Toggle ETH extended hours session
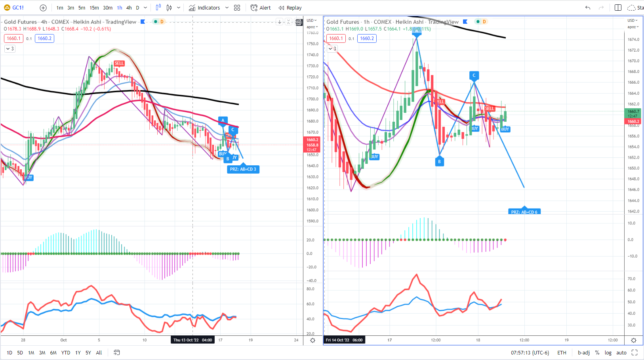Viewport: 644px width, 360px height. pos(562,352)
